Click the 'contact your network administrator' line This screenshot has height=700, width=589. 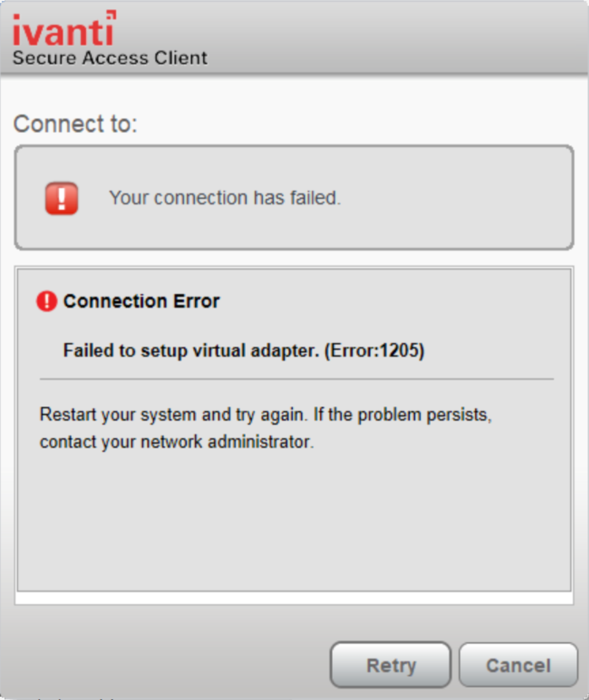(177, 442)
